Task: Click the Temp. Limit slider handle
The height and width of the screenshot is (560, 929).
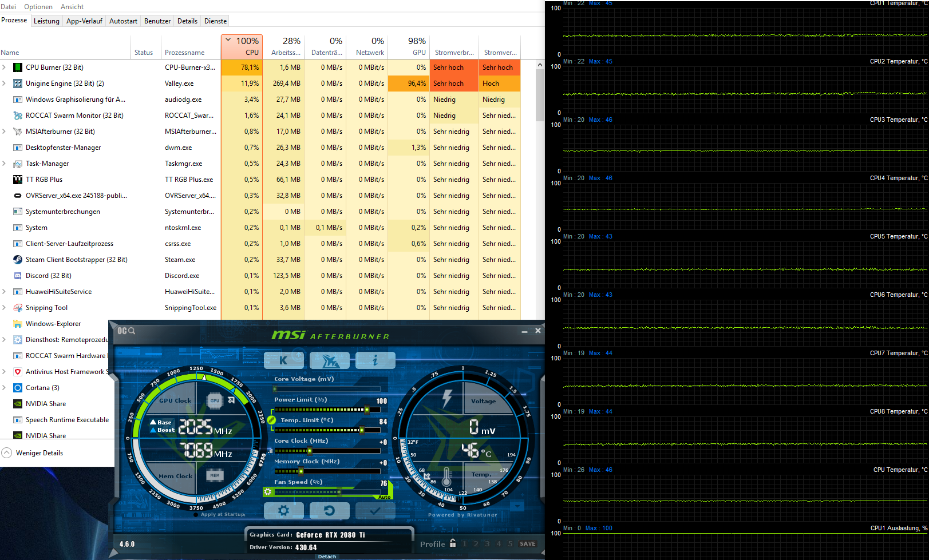Action: click(362, 430)
